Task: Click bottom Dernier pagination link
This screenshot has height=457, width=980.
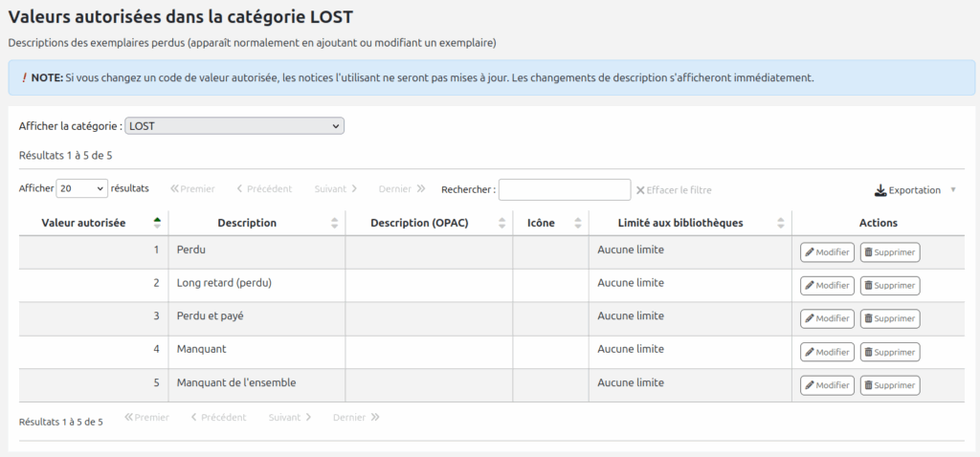Action: click(356, 417)
